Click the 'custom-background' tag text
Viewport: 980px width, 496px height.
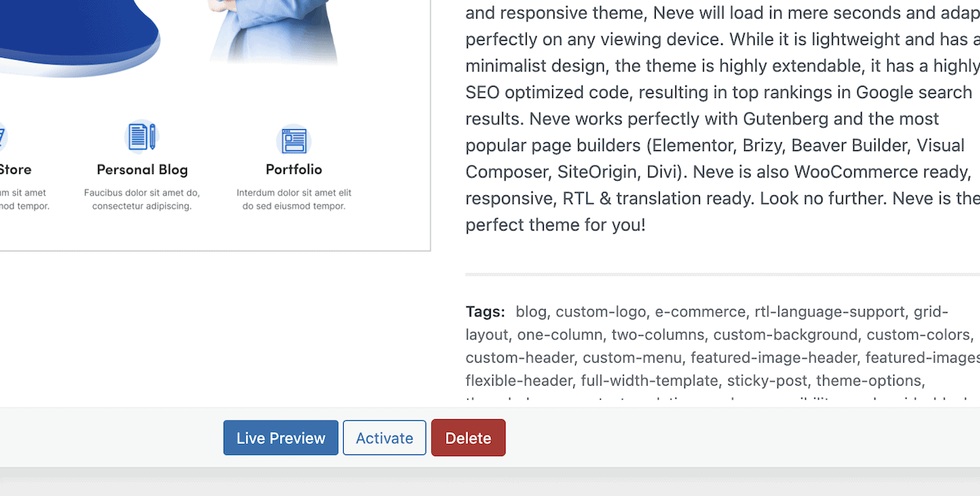point(785,334)
